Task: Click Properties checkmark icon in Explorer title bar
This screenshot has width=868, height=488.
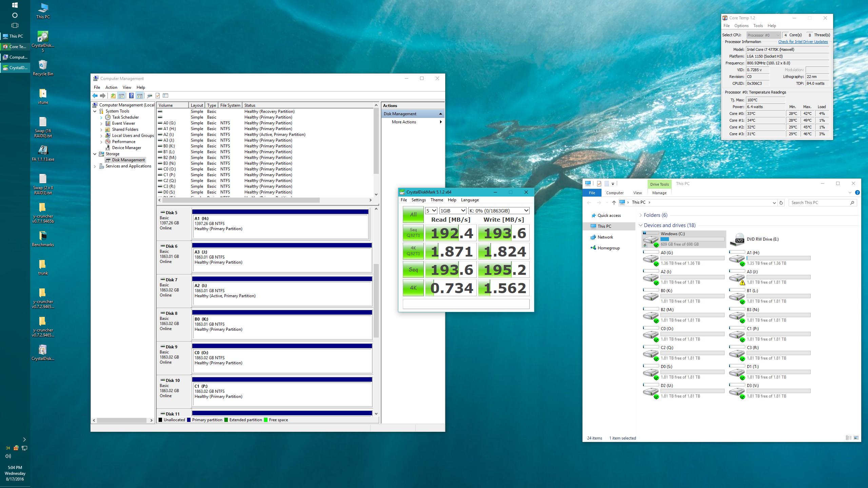Action: (599, 184)
